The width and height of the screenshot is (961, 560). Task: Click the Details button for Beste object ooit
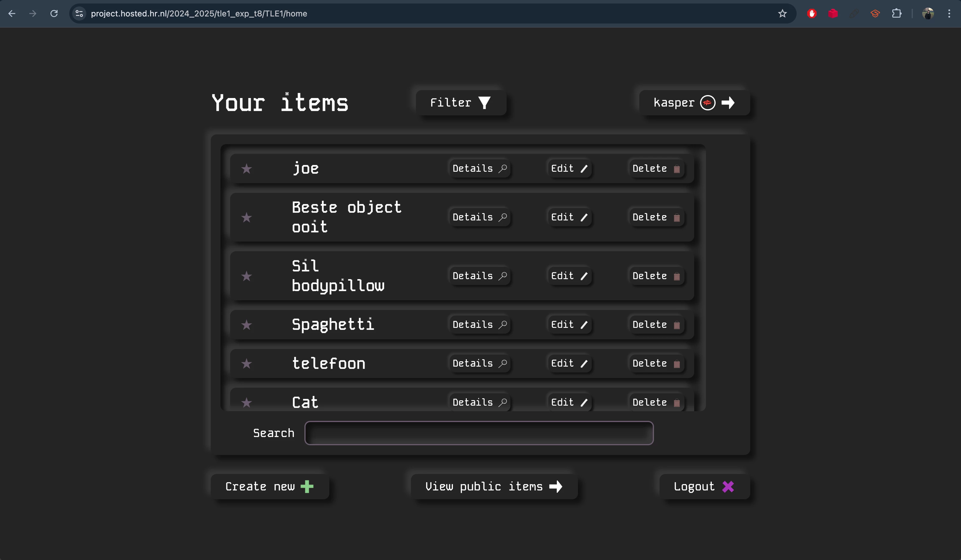(x=479, y=217)
